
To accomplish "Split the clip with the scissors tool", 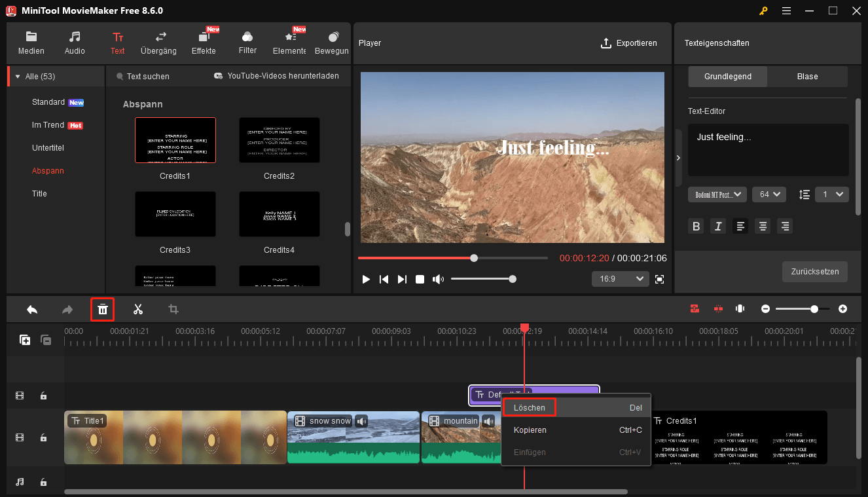I will point(138,308).
